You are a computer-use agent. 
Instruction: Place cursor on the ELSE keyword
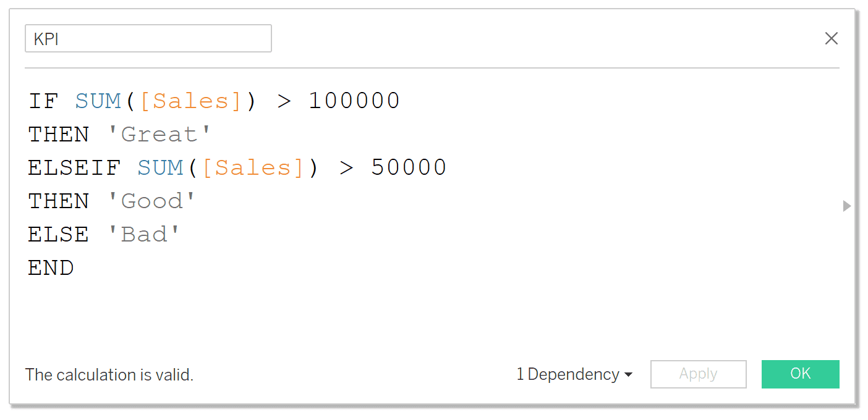59,234
